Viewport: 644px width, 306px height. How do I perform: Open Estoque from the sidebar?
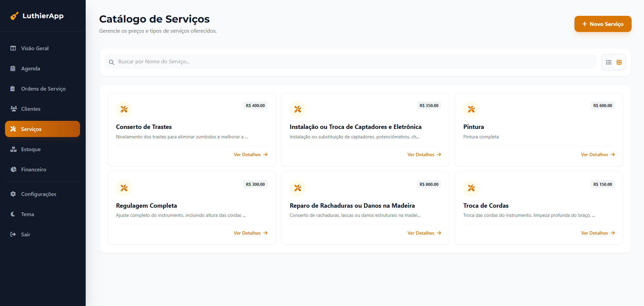tap(31, 149)
